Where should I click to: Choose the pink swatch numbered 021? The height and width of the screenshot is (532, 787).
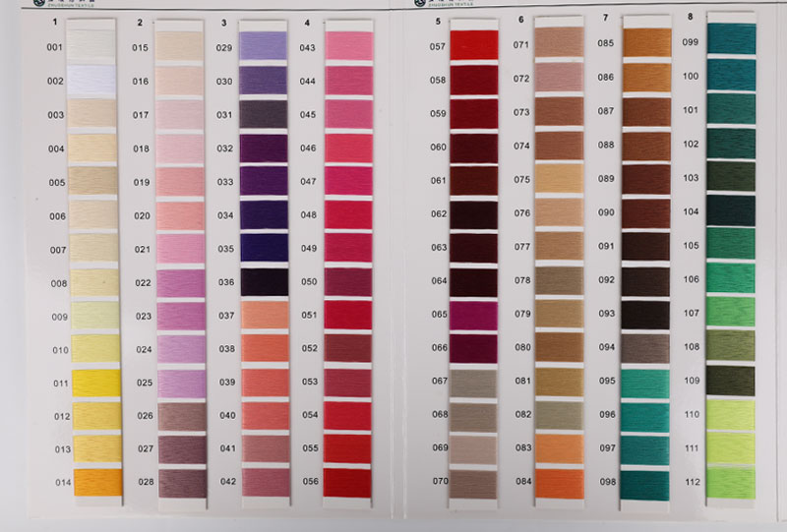[x=180, y=248]
